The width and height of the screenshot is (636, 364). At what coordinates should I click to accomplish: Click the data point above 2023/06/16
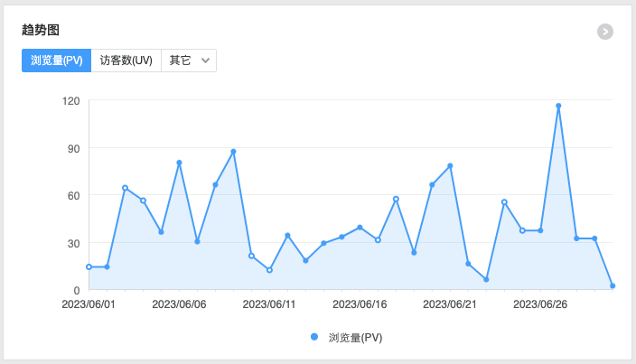pyautogui.click(x=360, y=228)
